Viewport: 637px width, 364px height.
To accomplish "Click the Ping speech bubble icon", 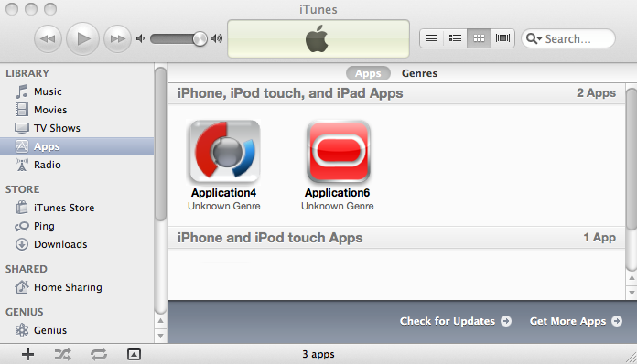I will (22, 226).
